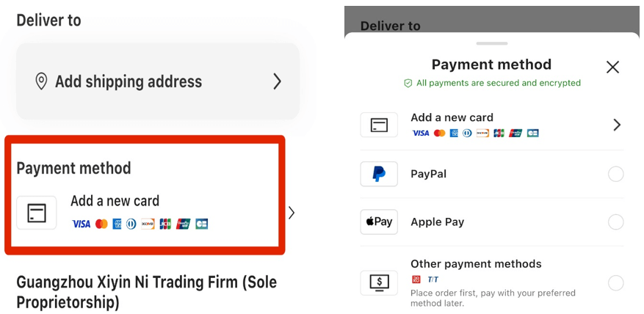The height and width of the screenshot is (314, 644).
Task: Click the card icon in the payment sheet list
Action: [379, 125]
